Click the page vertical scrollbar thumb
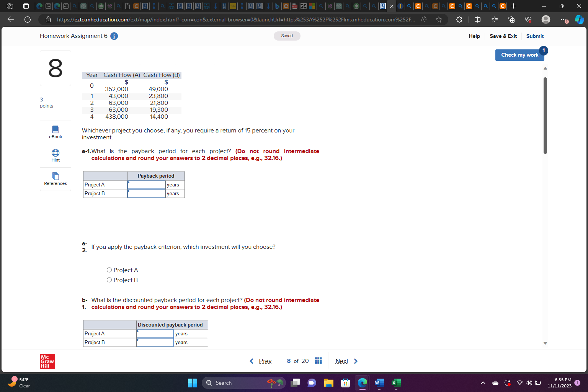Image resolution: width=588 pixels, height=392 pixels. coord(545,116)
